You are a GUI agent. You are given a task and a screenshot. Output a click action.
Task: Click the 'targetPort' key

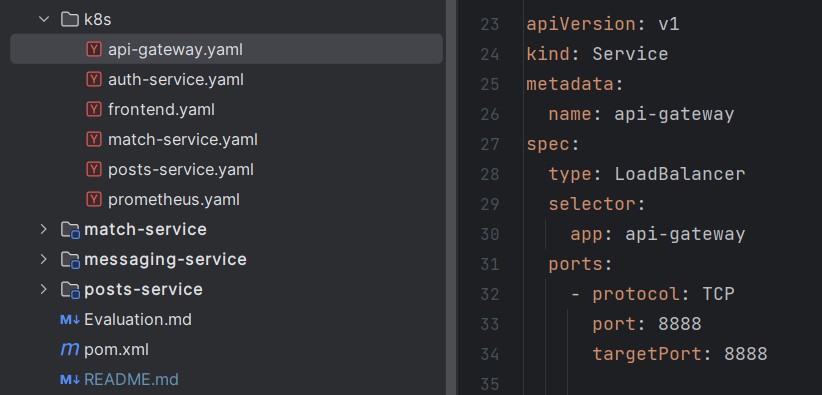tap(647, 355)
